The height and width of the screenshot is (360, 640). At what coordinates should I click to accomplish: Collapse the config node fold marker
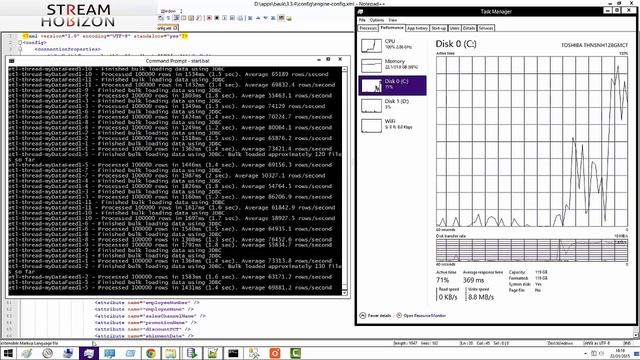(x=20, y=42)
